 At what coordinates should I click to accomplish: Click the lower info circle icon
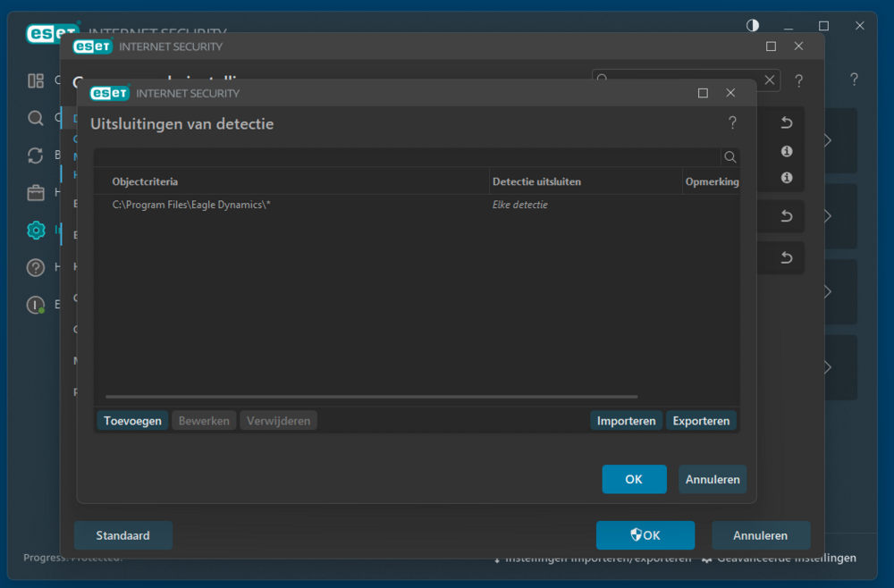787,178
